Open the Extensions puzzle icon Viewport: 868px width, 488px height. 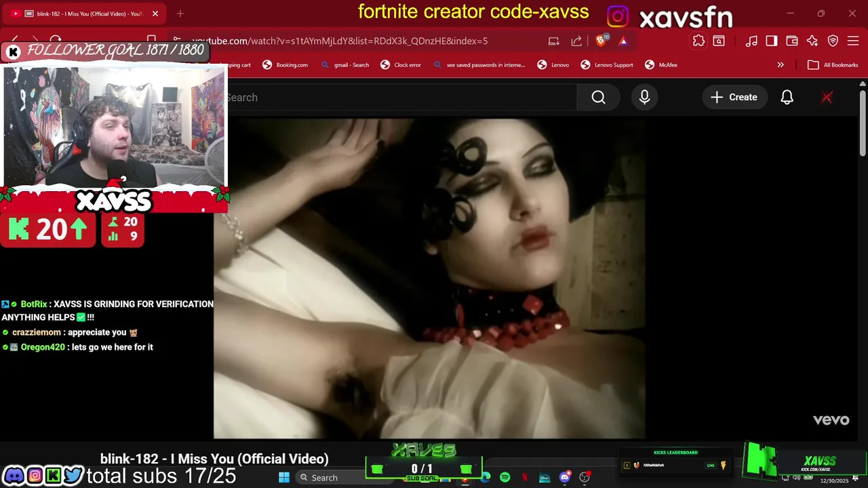tap(698, 41)
